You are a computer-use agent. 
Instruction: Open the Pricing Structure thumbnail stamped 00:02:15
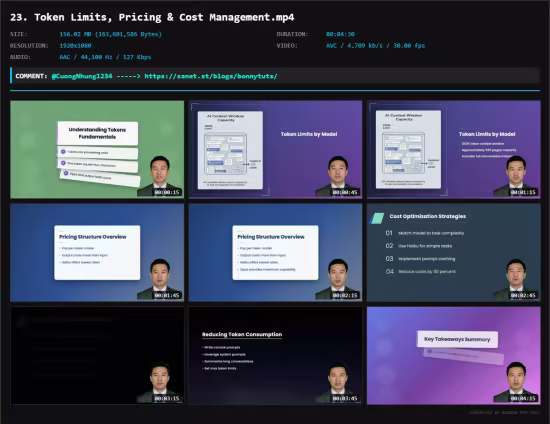point(275,253)
